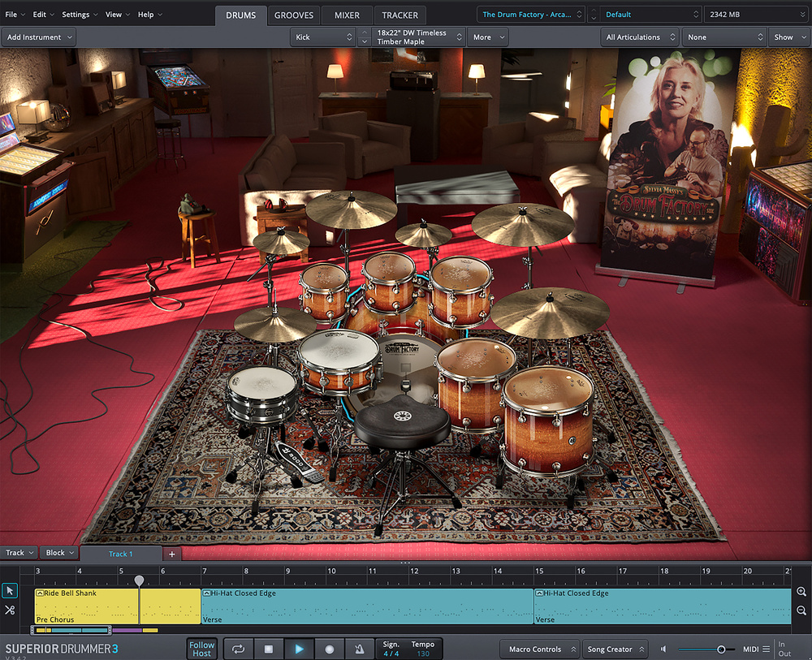
Task: Click the timeline zoom out magnifier
Action: [801, 610]
